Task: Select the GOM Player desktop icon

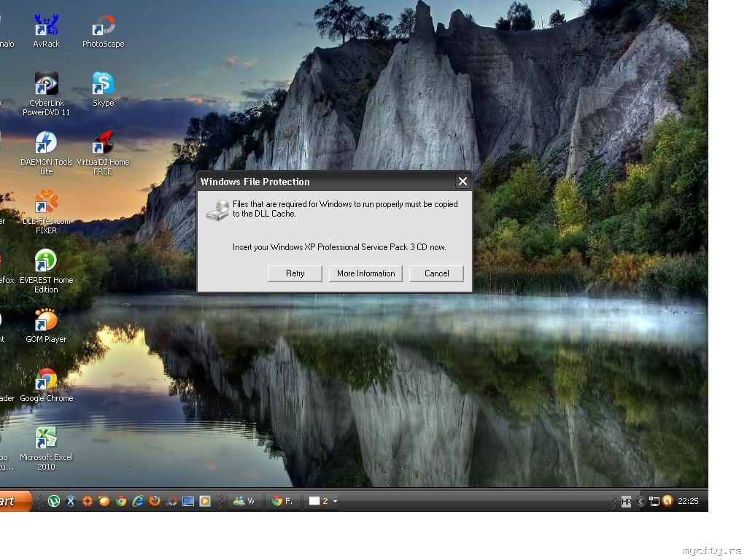Action: click(x=46, y=326)
